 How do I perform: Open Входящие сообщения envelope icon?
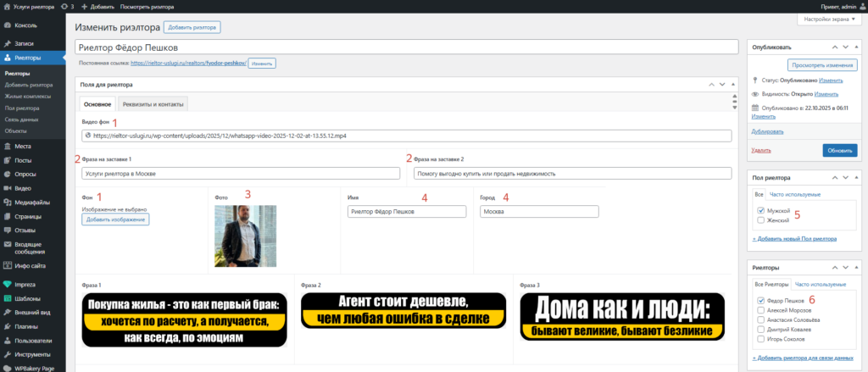pos(7,244)
